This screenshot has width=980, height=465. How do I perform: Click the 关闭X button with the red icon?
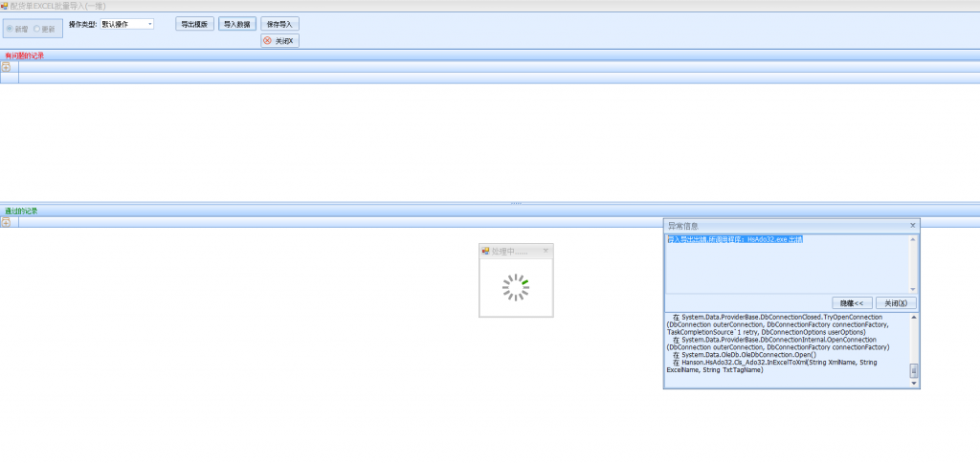pyautogui.click(x=279, y=40)
